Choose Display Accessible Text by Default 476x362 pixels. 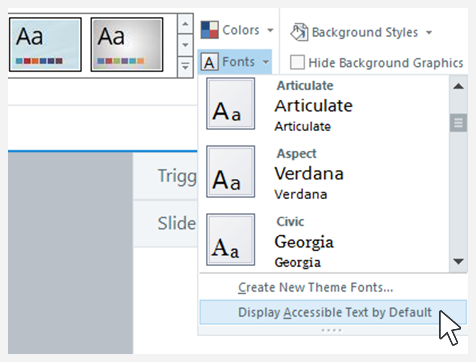333,312
